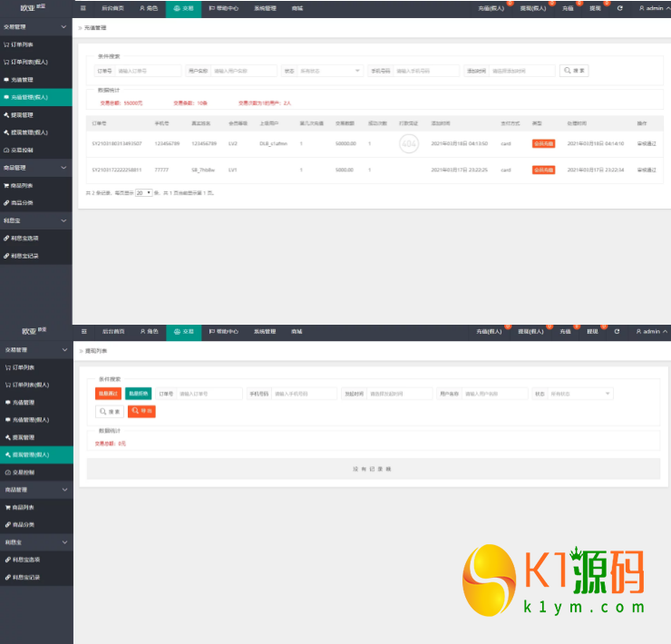This screenshot has height=644, width=671.
Task: Open 帮助中心 tab on 充值管理 page
Action: (223, 8)
